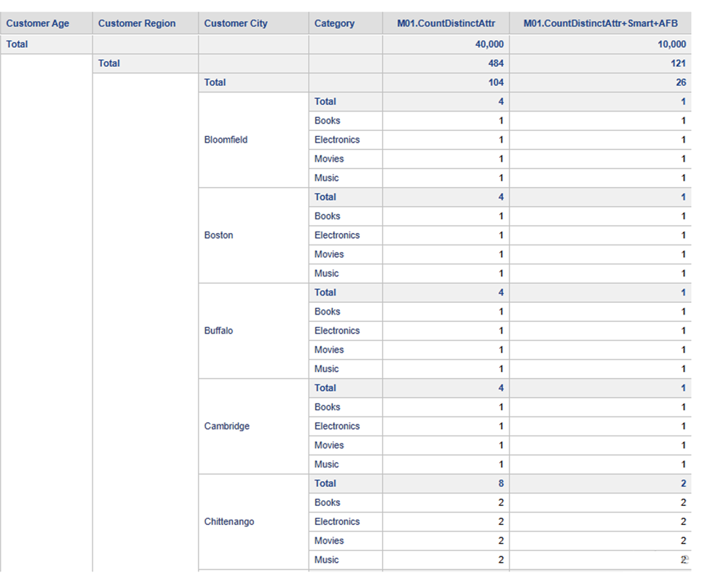The width and height of the screenshot is (728, 581).
Task: Click the Total label in Customer Age column
Action: 17,44
